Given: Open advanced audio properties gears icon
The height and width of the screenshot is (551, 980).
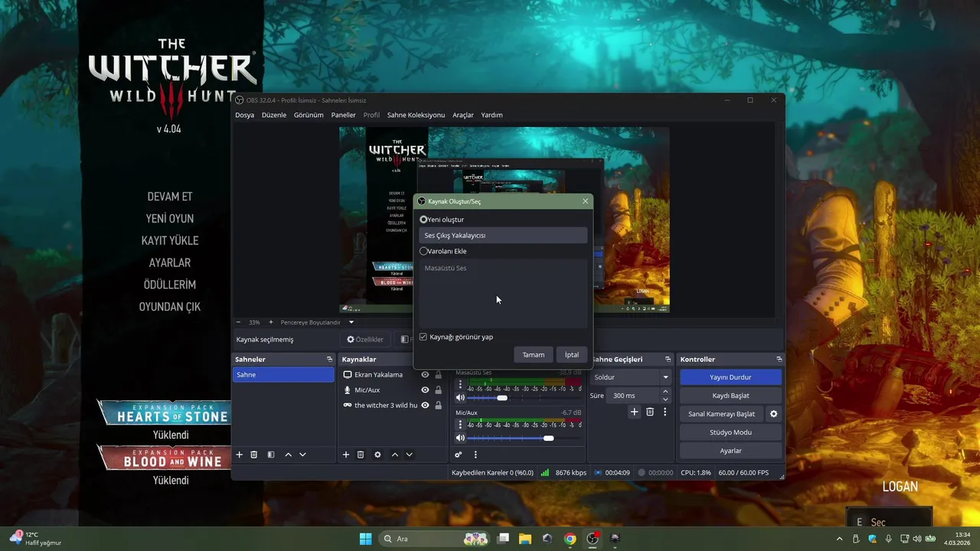Looking at the screenshot, I should click(459, 455).
